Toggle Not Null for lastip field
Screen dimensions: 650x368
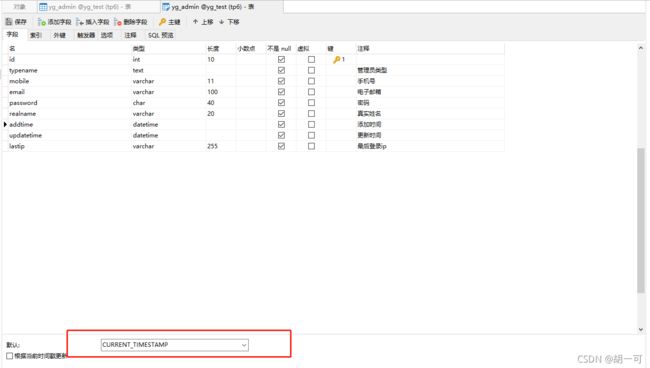pos(281,146)
